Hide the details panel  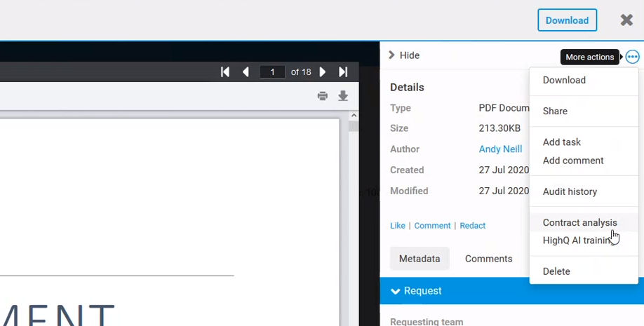[x=404, y=55]
